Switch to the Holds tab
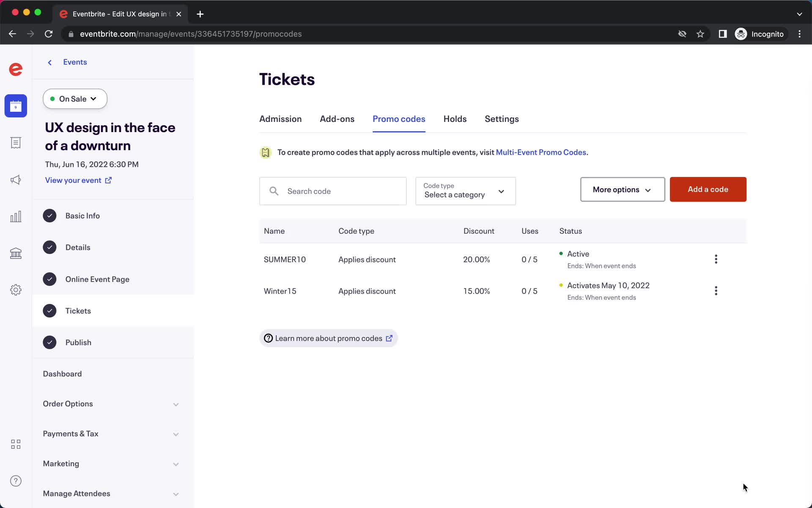812x508 pixels. (x=454, y=119)
